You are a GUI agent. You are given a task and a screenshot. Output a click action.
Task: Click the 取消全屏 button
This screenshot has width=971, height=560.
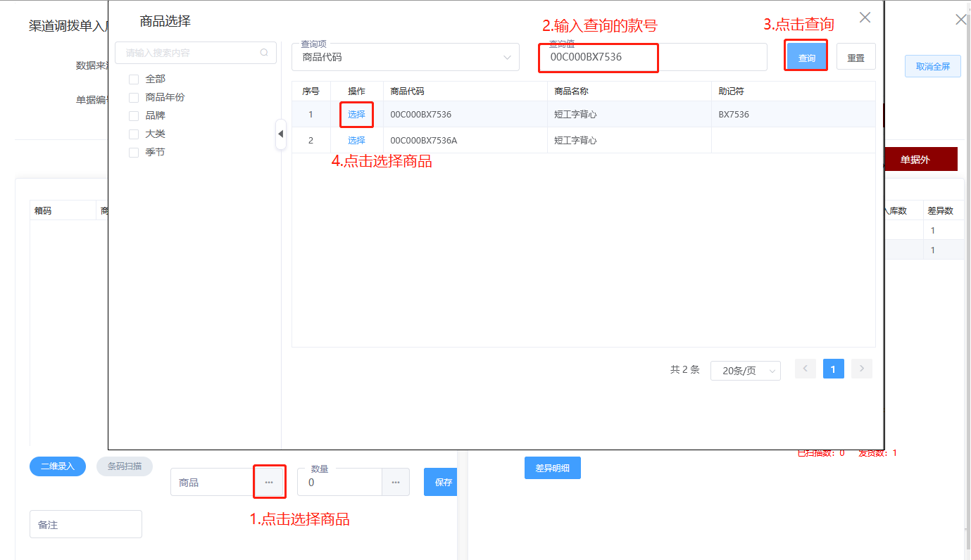(x=933, y=66)
